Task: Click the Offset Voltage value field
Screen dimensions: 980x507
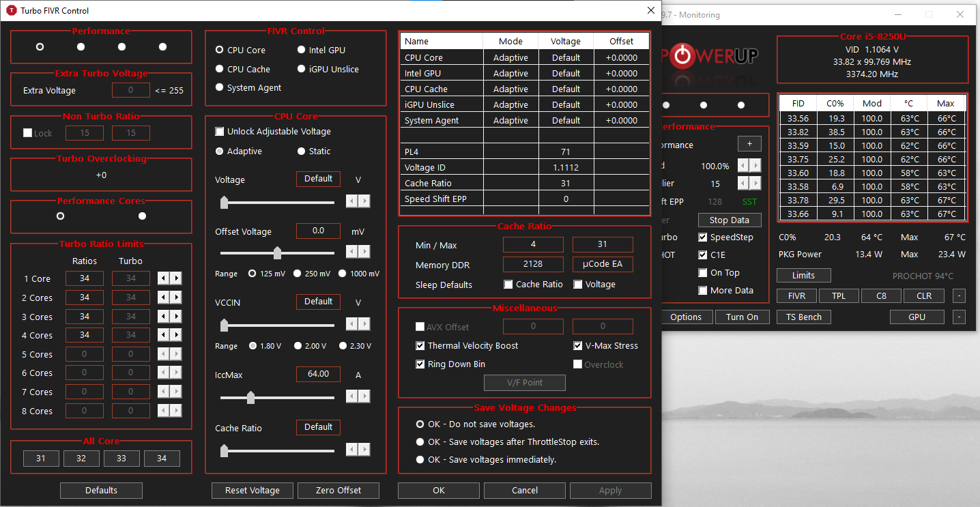Action: click(318, 231)
